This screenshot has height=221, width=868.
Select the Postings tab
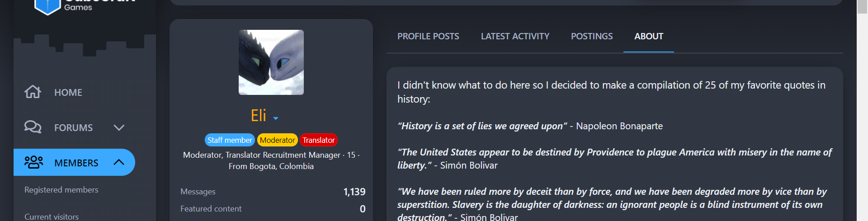click(x=592, y=36)
